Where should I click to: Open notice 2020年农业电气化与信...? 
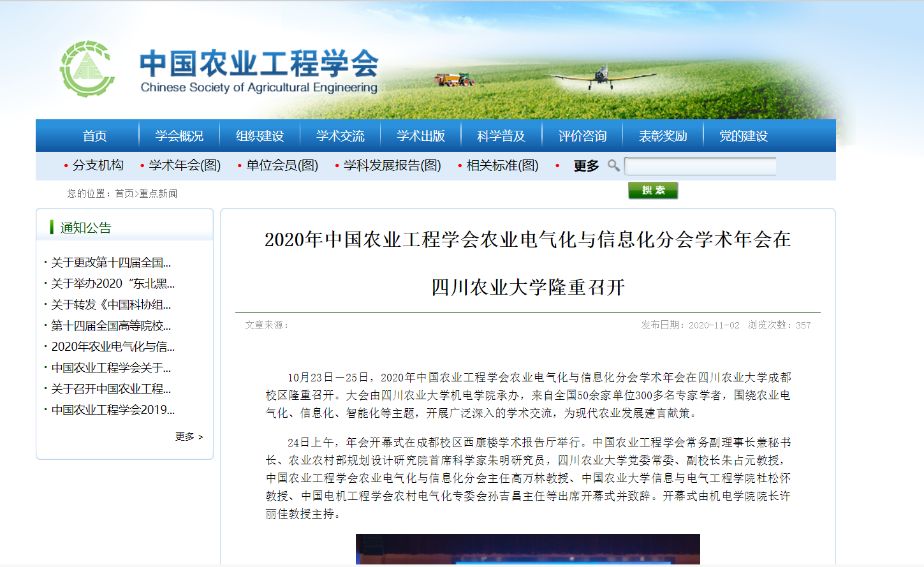113,346
